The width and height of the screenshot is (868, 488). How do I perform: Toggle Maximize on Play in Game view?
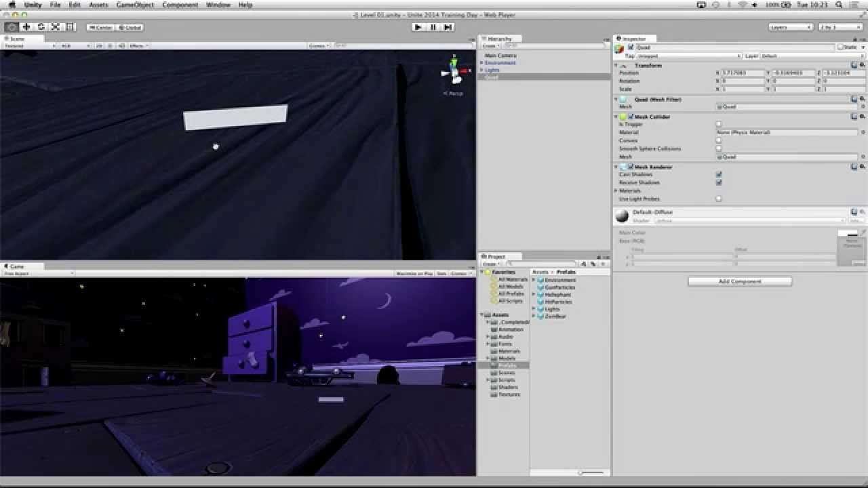point(414,273)
